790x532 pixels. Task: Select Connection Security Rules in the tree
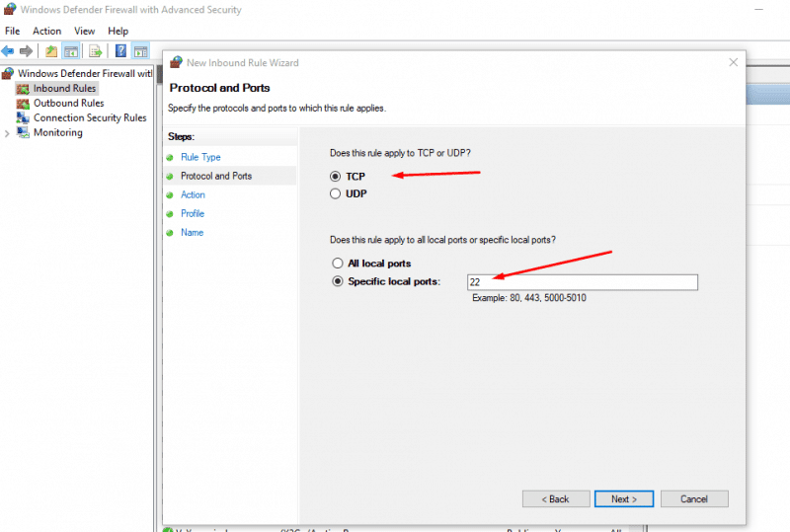(90, 117)
